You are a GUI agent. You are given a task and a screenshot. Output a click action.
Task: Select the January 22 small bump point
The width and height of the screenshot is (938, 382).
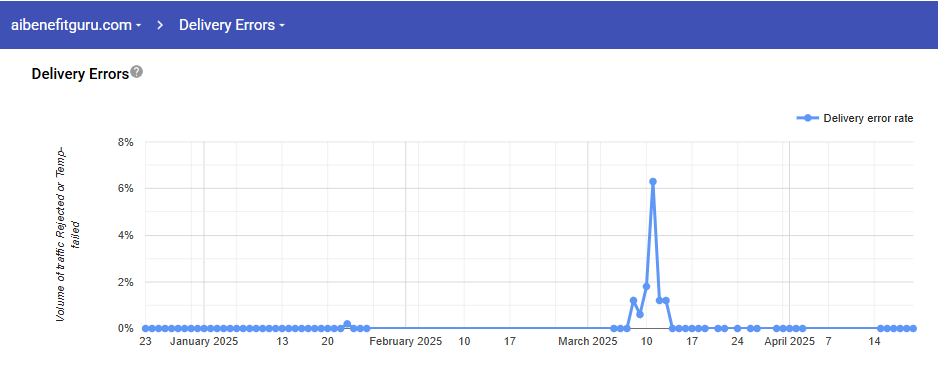pyautogui.click(x=347, y=324)
